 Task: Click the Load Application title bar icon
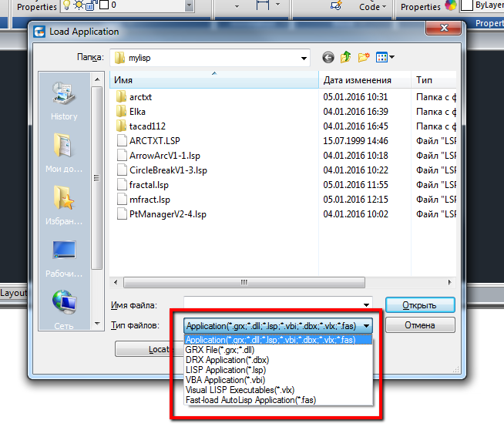point(39,32)
